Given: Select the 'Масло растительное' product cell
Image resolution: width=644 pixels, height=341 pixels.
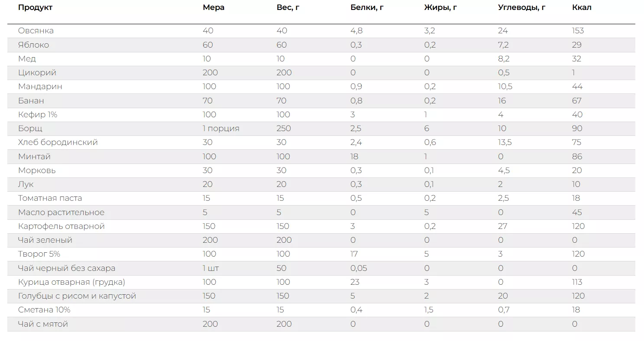Looking at the screenshot, I should click(61, 212).
